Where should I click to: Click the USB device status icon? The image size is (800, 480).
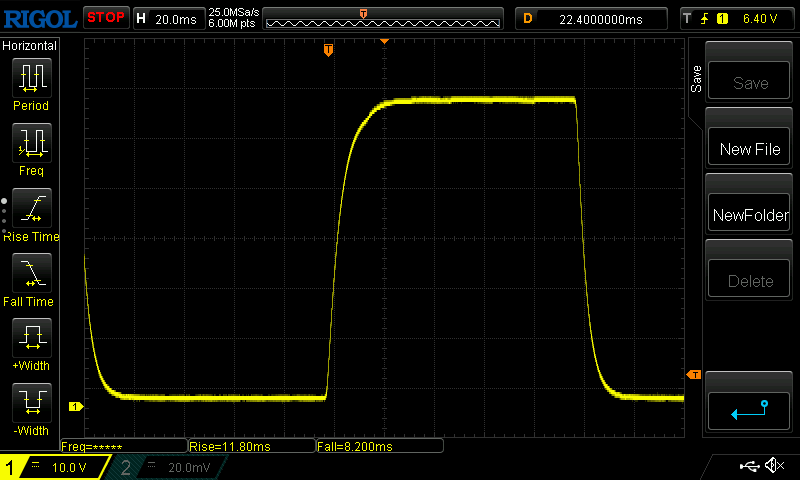749,466
